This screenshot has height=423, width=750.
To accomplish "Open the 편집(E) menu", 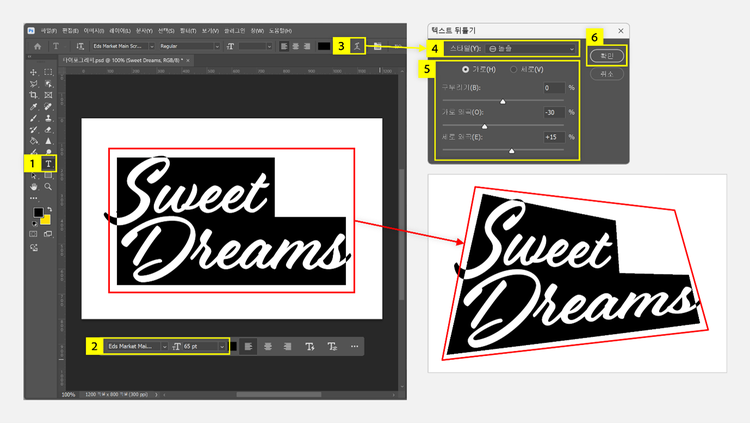I will click(70, 31).
